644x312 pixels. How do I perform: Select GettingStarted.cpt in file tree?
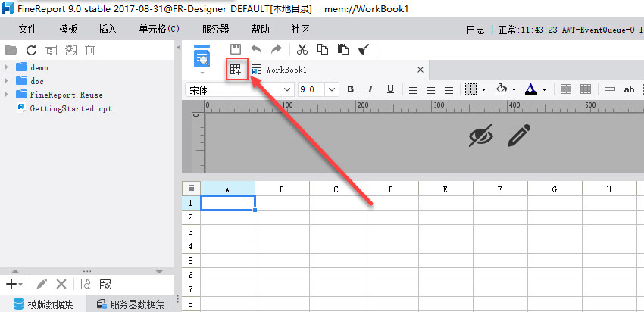[x=70, y=108]
